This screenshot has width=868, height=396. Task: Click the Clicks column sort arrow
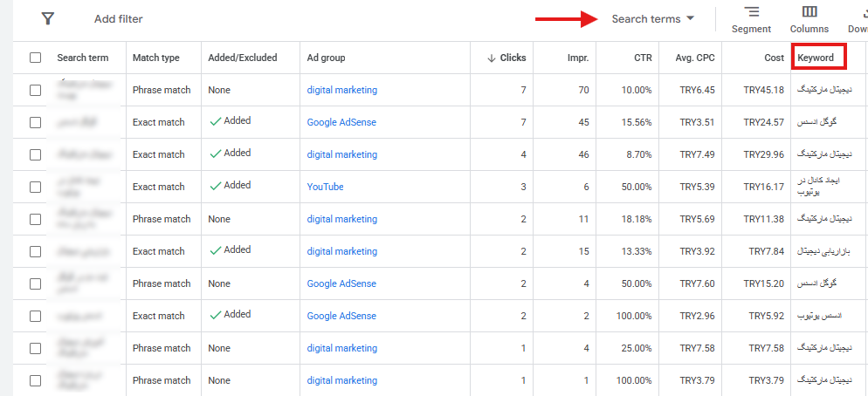tap(491, 58)
